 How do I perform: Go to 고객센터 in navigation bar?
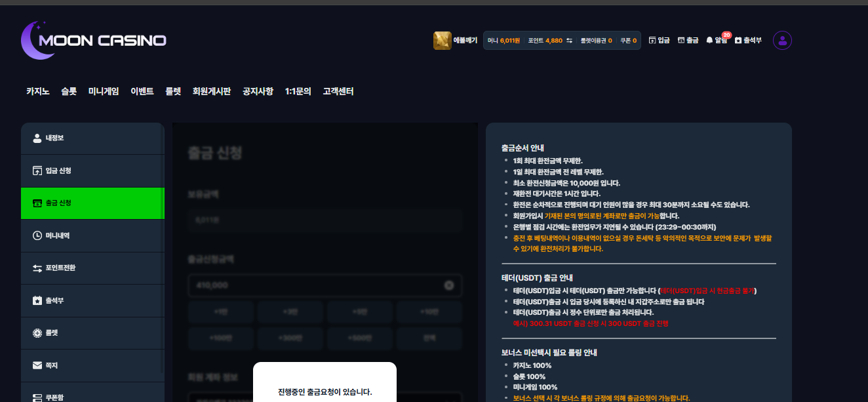click(x=338, y=92)
